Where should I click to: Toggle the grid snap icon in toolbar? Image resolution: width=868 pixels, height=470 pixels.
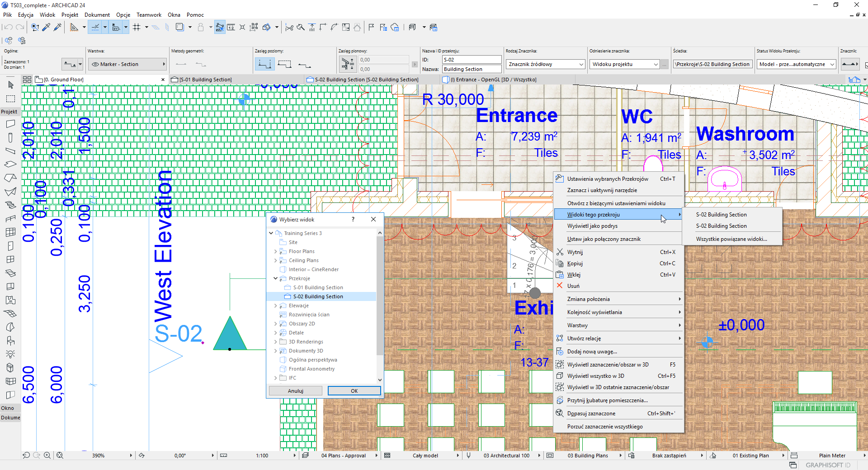pos(137,27)
